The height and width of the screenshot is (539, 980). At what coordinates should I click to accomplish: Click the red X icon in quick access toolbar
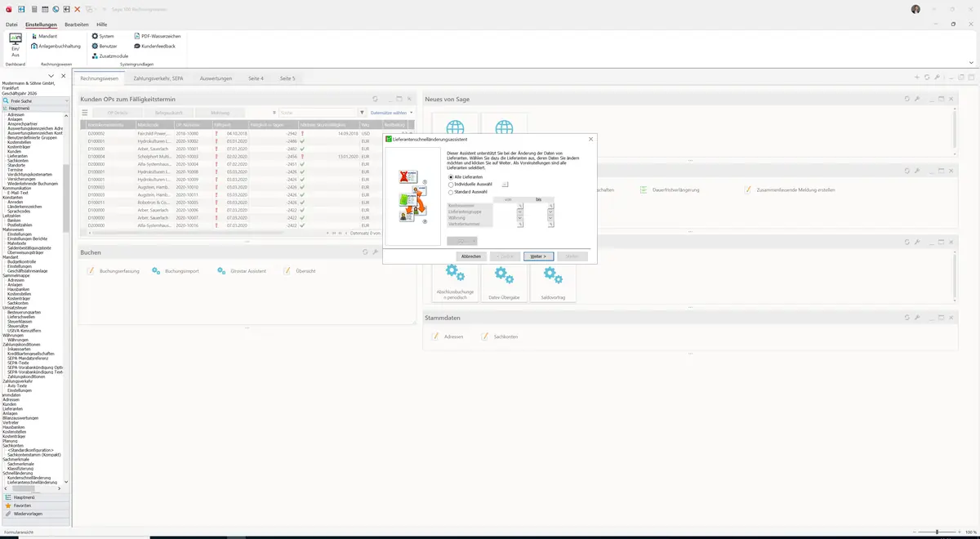[x=77, y=9]
